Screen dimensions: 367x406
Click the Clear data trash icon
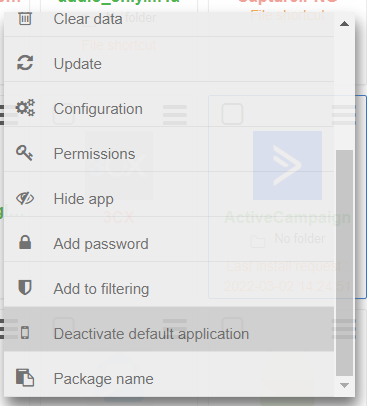(x=25, y=19)
